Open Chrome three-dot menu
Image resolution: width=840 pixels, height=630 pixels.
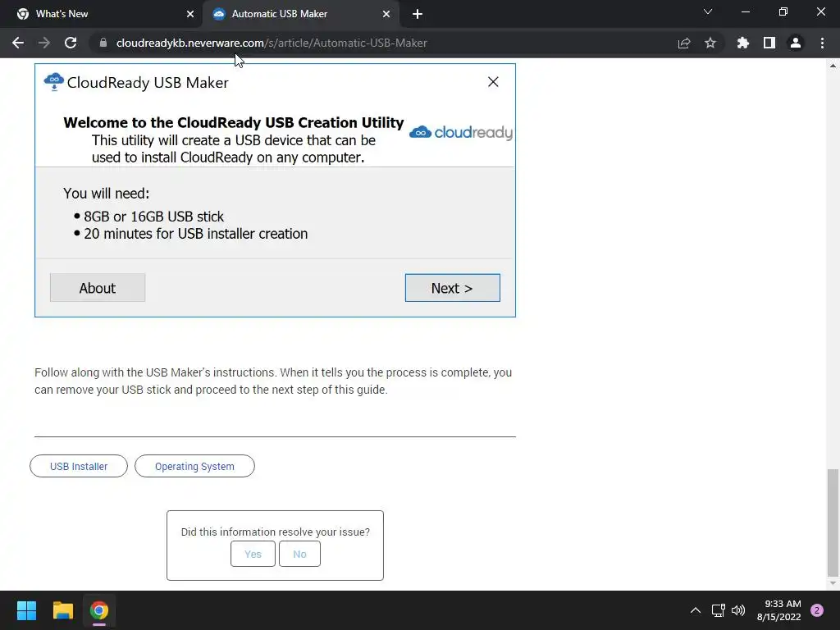(822, 43)
